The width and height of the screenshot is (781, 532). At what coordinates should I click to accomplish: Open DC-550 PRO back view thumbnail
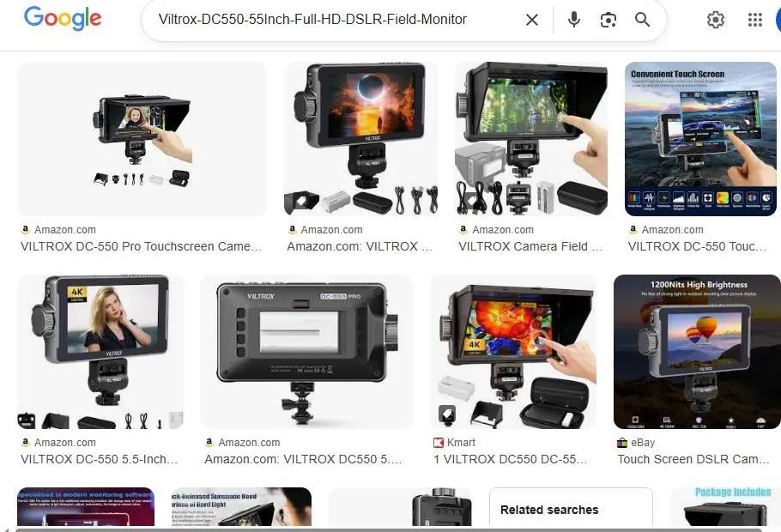click(x=306, y=352)
